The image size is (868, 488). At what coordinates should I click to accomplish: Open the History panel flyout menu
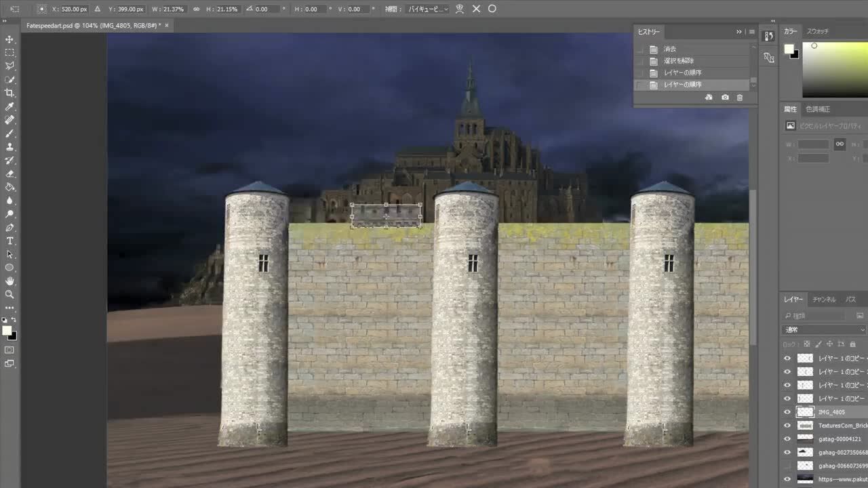pyautogui.click(x=751, y=32)
